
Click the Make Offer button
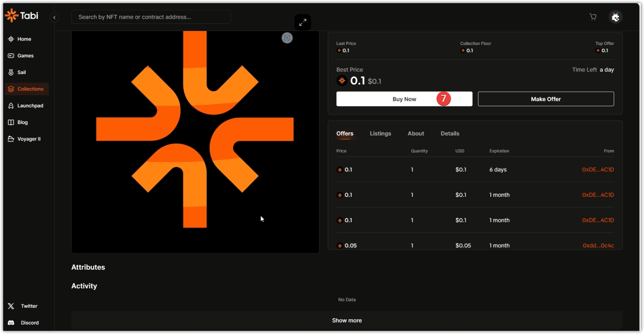point(545,99)
